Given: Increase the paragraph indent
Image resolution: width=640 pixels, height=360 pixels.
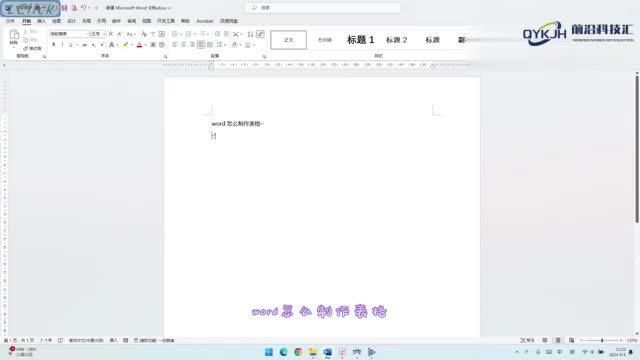Looking at the screenshot, I should coord(226,34).
